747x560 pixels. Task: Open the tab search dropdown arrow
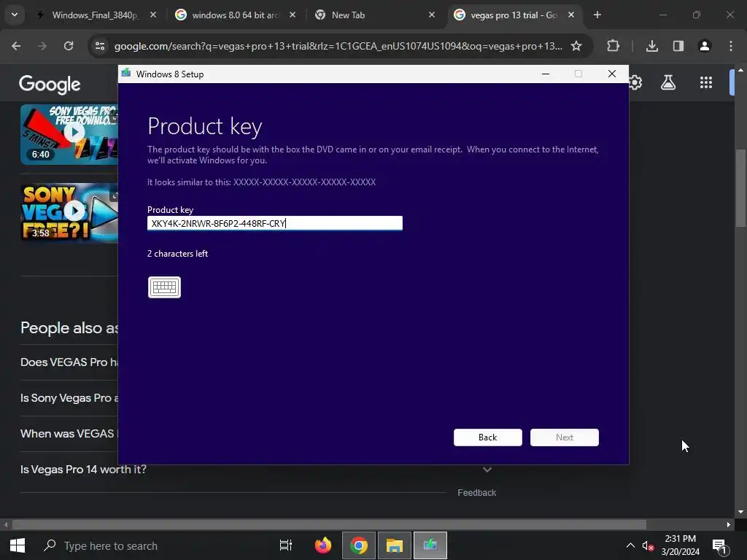pos(15,15)
